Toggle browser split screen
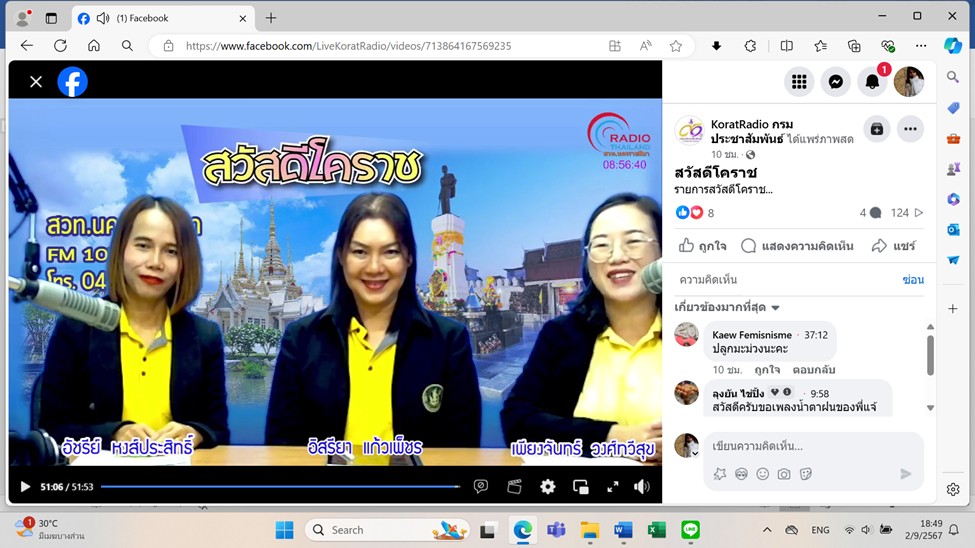 [x=787, y=45]
